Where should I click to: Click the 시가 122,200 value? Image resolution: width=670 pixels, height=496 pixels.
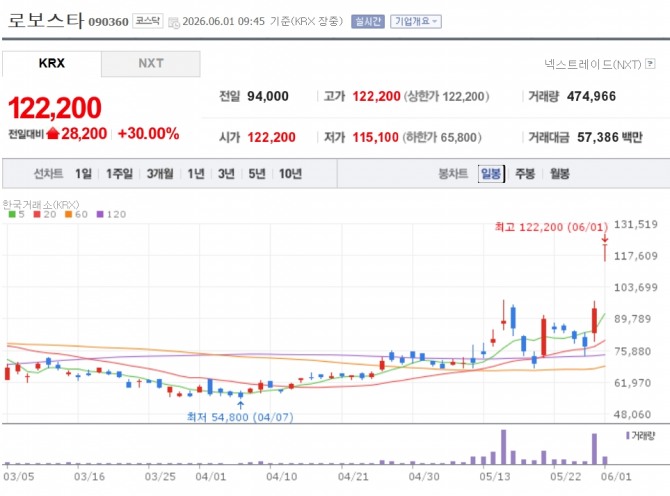[271, 137]
